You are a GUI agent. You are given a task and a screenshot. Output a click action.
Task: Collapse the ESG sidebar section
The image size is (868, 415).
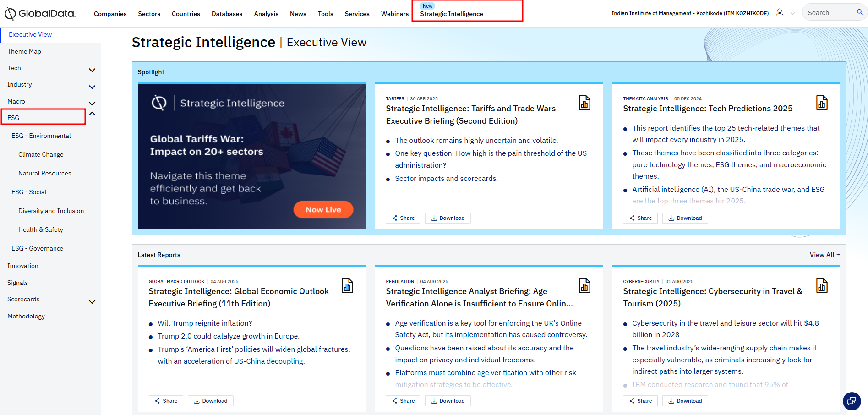92,114
